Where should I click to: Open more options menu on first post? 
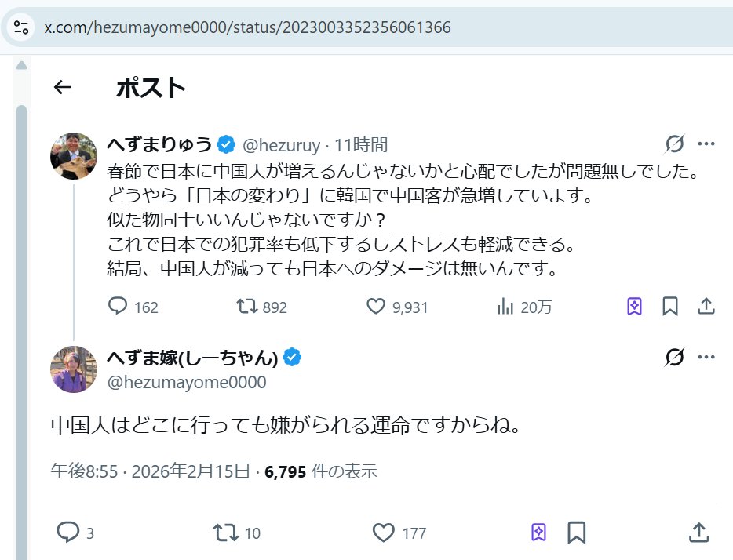click(x=706, y=144)
